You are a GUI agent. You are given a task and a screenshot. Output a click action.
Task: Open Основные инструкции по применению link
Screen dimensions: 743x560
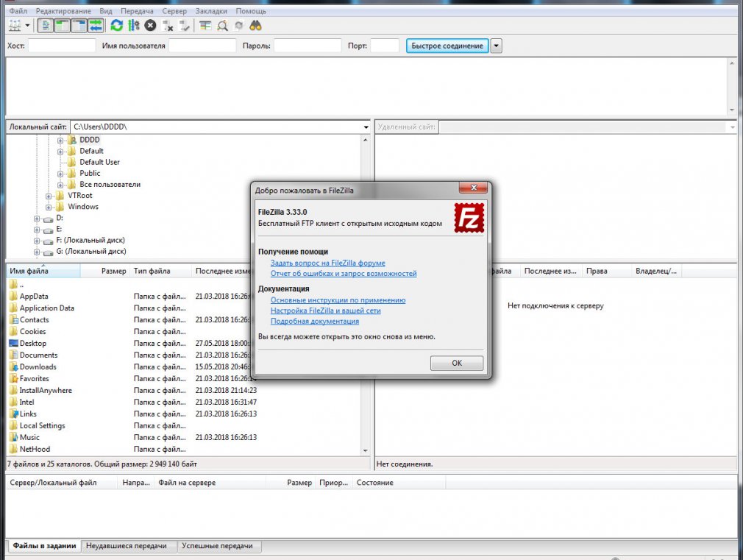338,300
